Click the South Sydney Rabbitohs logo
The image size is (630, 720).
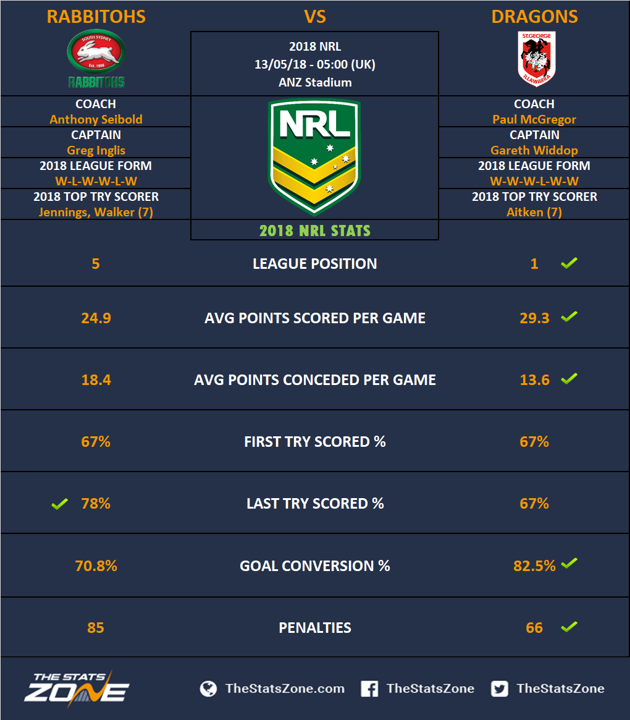[96, 59]
